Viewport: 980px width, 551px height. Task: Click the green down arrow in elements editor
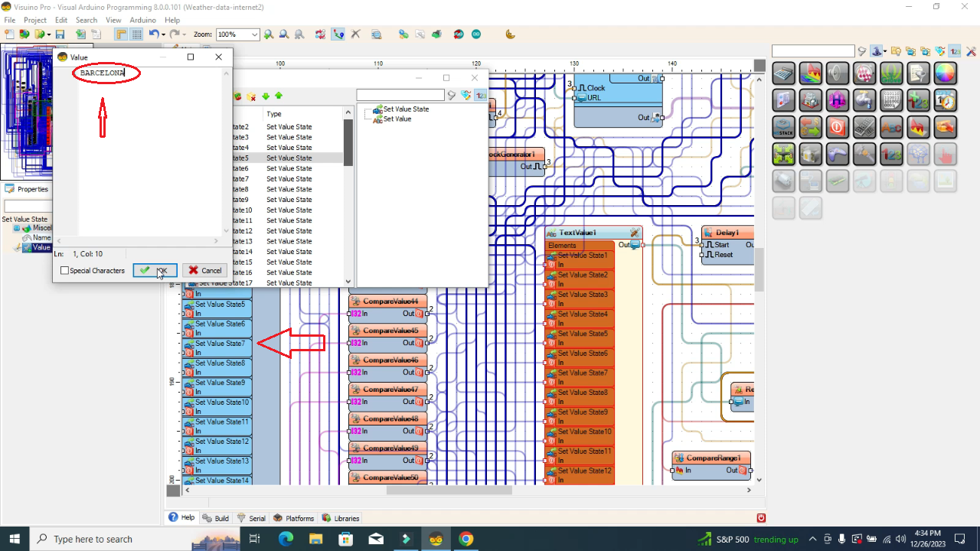click(266, 96)
